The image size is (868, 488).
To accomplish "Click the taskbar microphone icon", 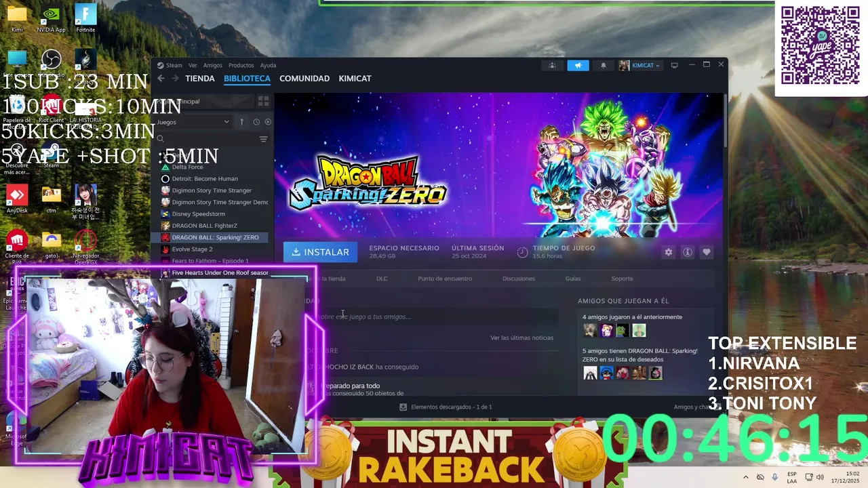I will pos(774,477).
